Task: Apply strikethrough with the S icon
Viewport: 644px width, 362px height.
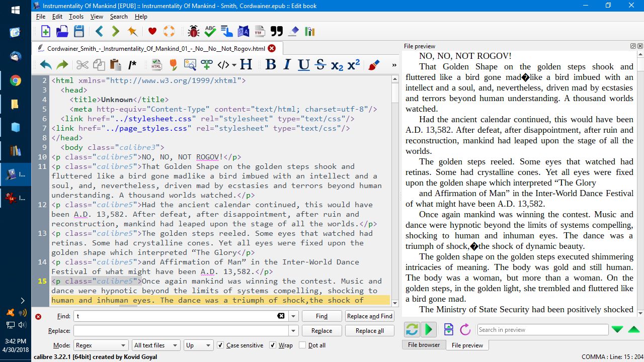Action: (320, 64)
